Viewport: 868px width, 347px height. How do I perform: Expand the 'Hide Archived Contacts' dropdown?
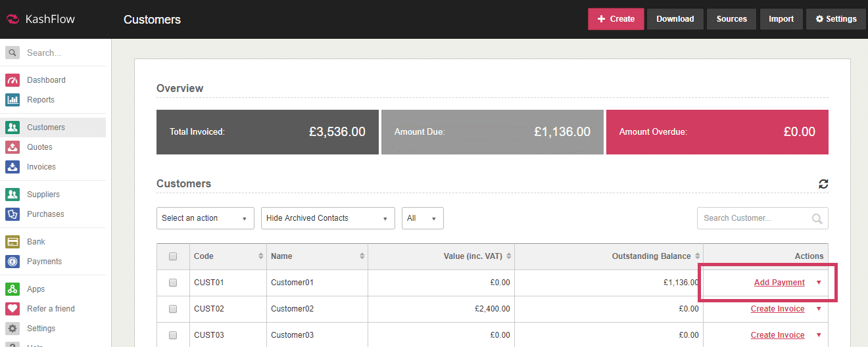point(327,218)
